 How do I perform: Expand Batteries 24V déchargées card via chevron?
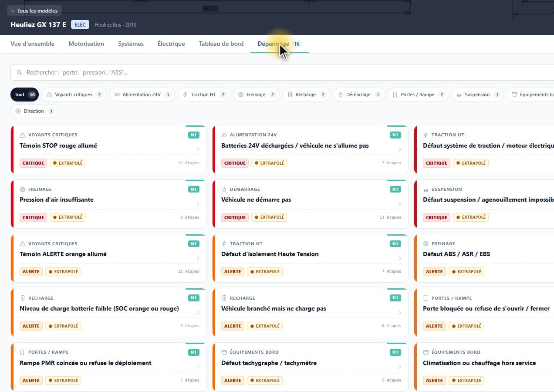(x=400, y=149)
